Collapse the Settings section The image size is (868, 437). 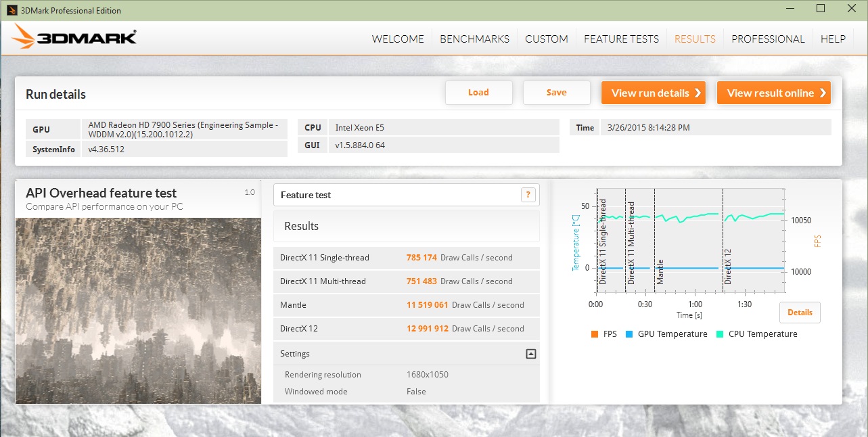(531, 354)
